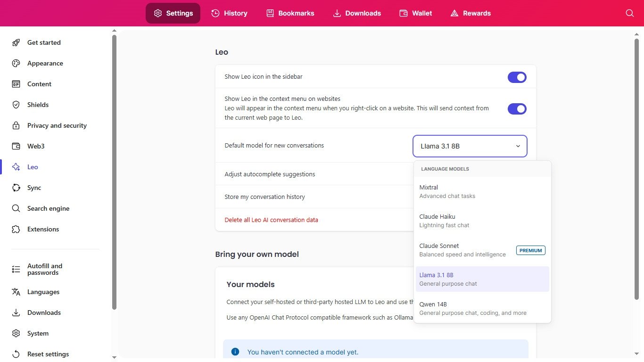The height and width of the screenshot is (362, 644).
Task: Click the sidebar vertical scrollbar
Action: pyautogui.click(x=114, y=172)
